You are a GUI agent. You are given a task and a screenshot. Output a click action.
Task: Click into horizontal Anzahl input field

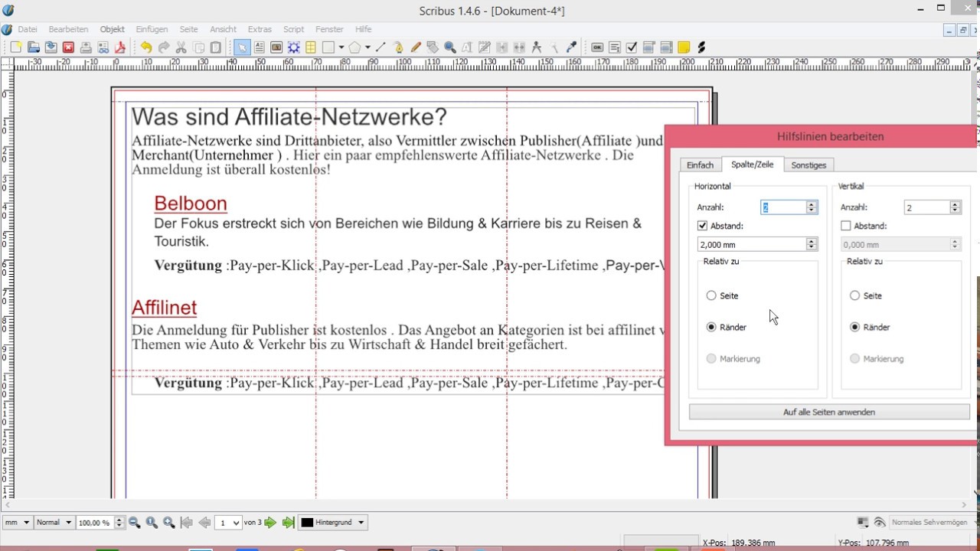click(783, 207)
